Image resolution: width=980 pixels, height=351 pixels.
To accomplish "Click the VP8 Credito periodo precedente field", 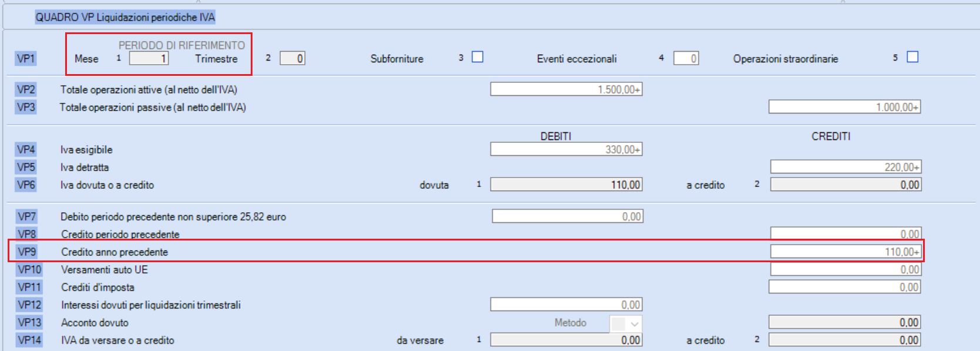I will pyautogui.click(x=846, y=234).
